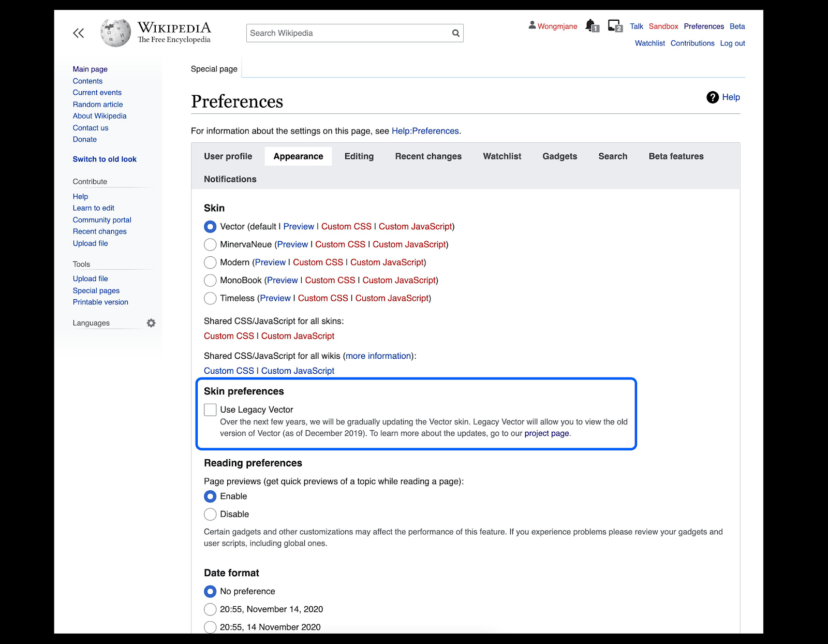
Task: Select the Timeless skin option
Action: coord(210,298)
